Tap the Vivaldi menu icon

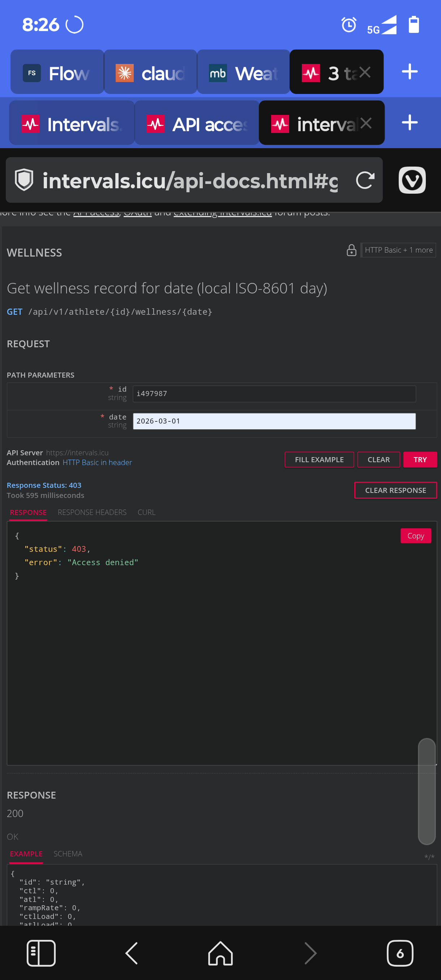(x=412, y=180)
